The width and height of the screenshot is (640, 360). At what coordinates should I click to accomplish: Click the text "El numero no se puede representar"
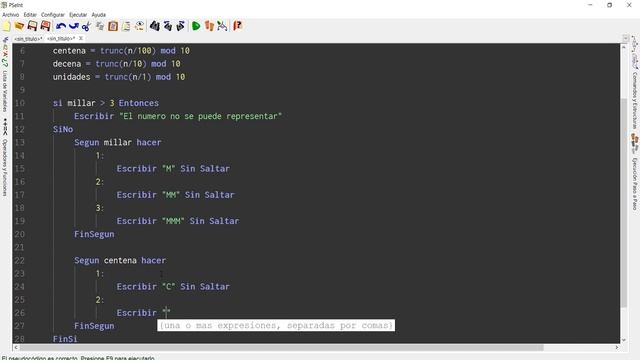pos(200,116)
